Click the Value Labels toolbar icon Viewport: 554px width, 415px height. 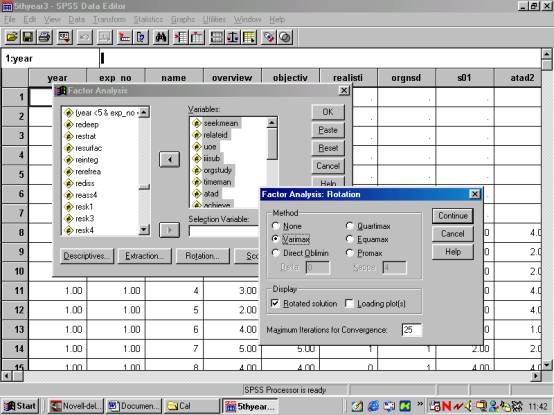(269, 37)
